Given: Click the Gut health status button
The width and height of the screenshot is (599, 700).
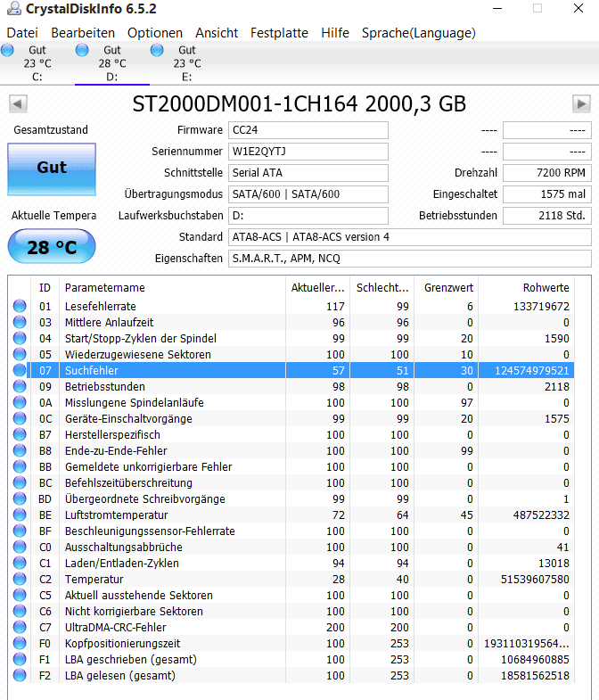Looking at the screenshot, I should [x=52, y=169].
